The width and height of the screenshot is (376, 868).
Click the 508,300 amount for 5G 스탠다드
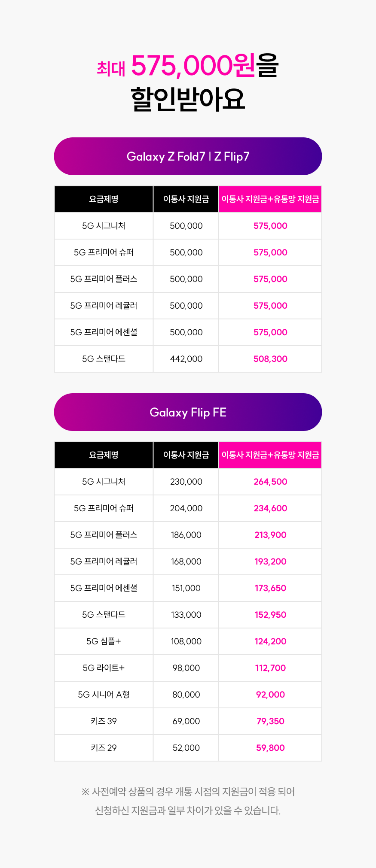click(270, 359)
